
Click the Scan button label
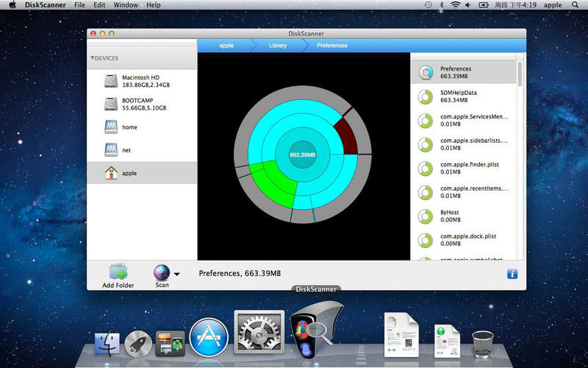[162, 285]
